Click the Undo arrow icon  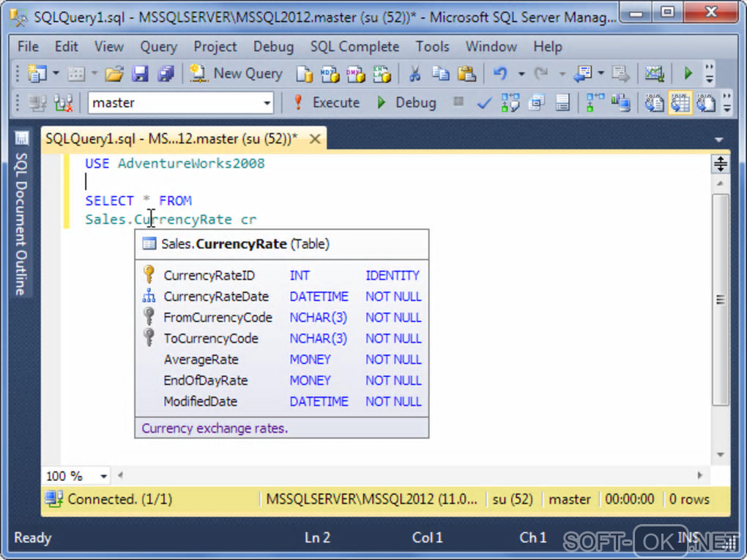tap(500, 74)
